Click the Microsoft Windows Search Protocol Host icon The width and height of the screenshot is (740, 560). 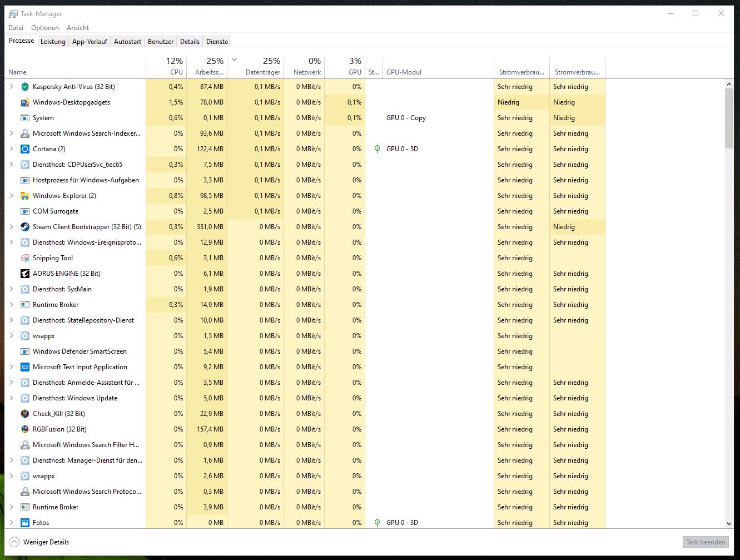[24, 492]
